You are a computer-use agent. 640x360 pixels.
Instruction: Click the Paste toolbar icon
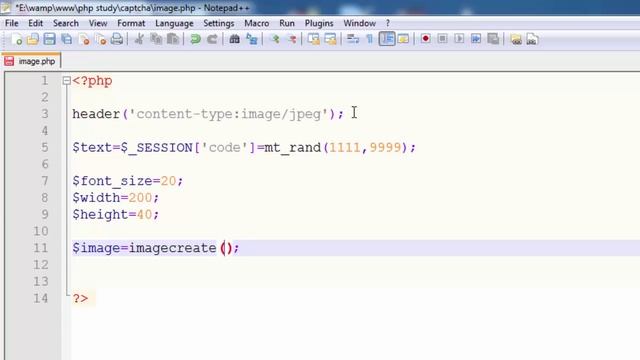click(x=173, y=39)
